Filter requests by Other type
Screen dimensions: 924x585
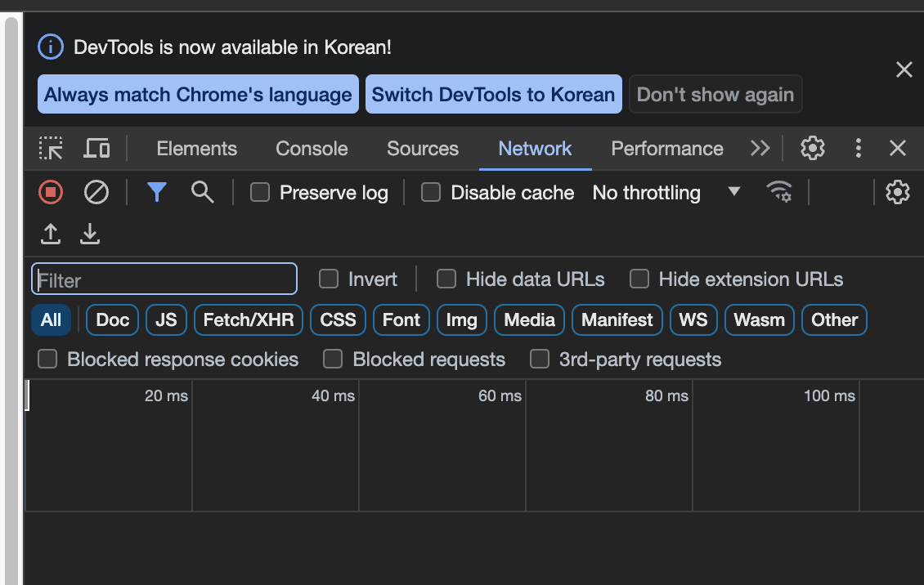(x=834, y=320)
